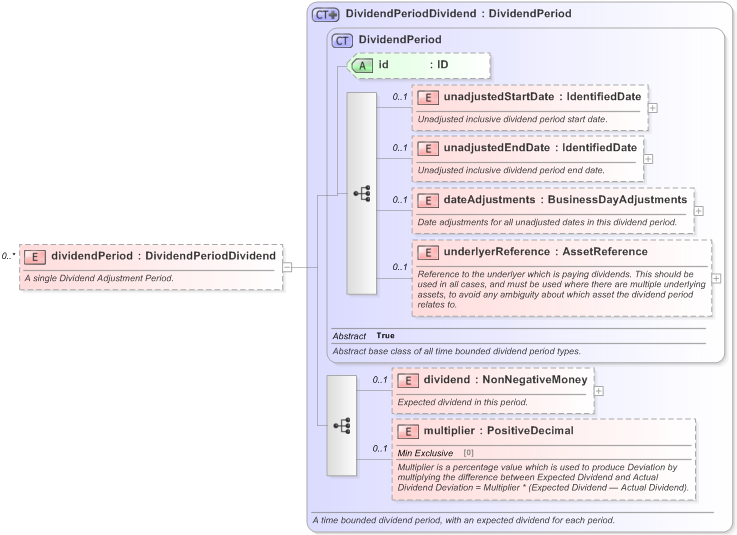This screenshot has width=737, height=535.
Task: Select the sequence compositor icon inside DividendPeriod
Action: point(362,193)
